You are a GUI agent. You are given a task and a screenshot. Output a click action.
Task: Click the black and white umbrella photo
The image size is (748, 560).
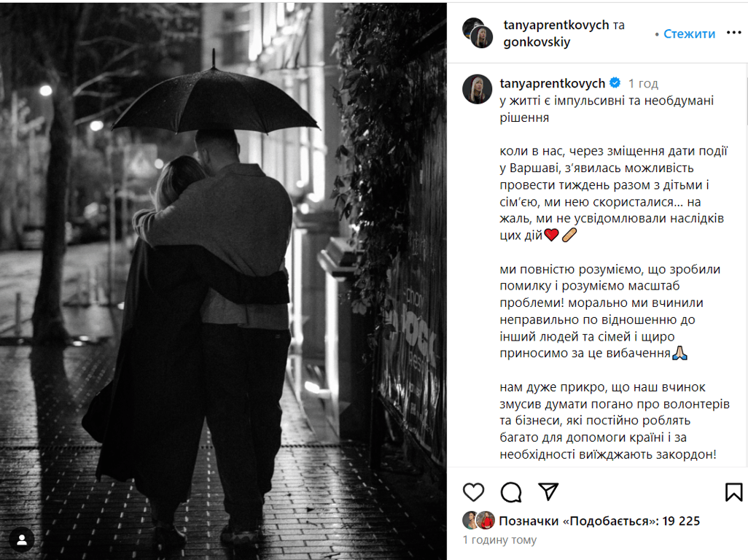(x=223, y=280)
